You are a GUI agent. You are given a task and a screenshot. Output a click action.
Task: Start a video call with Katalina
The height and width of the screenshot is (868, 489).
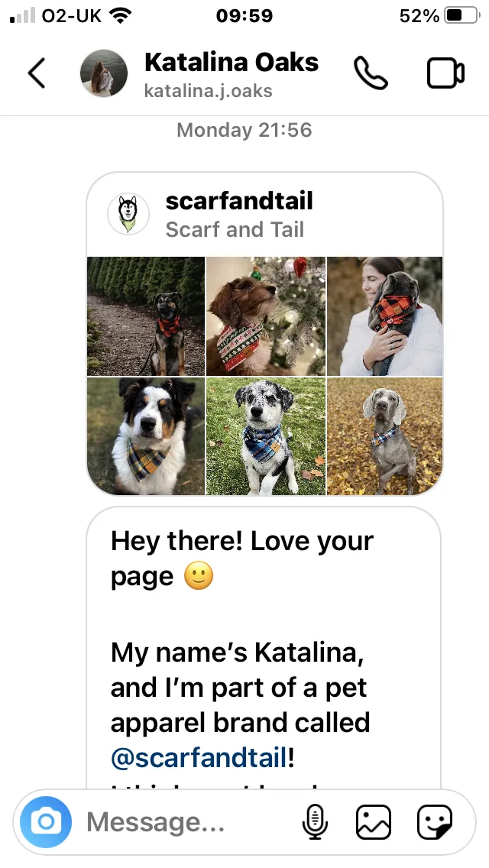pyautogui.click(x=445, y=73)
